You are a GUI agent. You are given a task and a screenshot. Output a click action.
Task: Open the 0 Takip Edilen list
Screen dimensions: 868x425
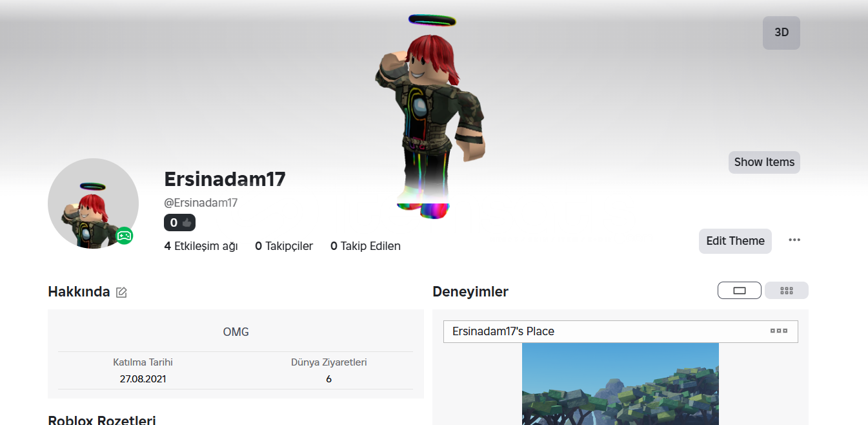tap(365, 246)
